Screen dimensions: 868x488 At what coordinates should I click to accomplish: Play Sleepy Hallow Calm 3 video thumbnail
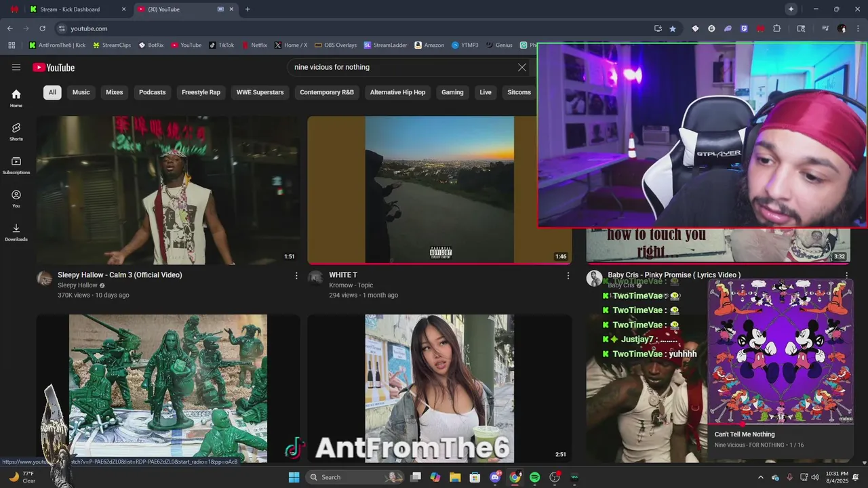(168, 190)
